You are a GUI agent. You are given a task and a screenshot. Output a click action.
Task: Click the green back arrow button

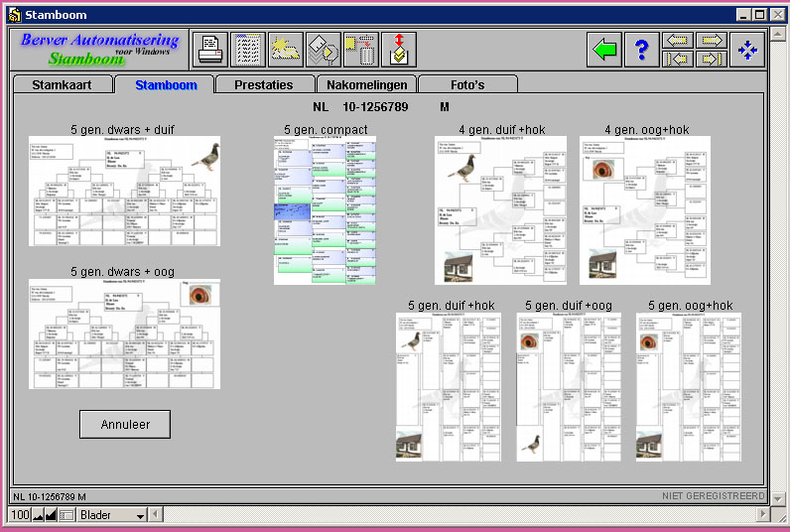tap(603, 49)
